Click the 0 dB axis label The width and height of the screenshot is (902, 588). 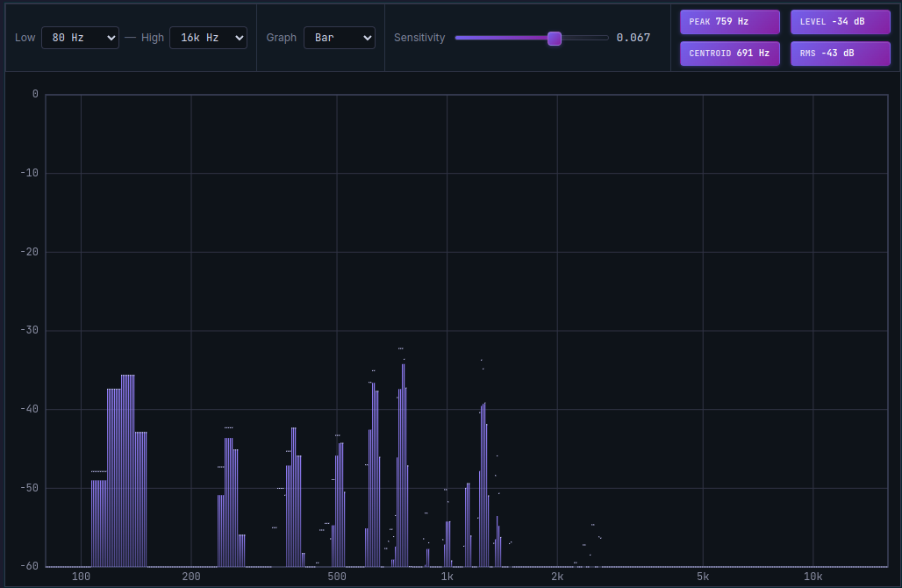point(35,95)
